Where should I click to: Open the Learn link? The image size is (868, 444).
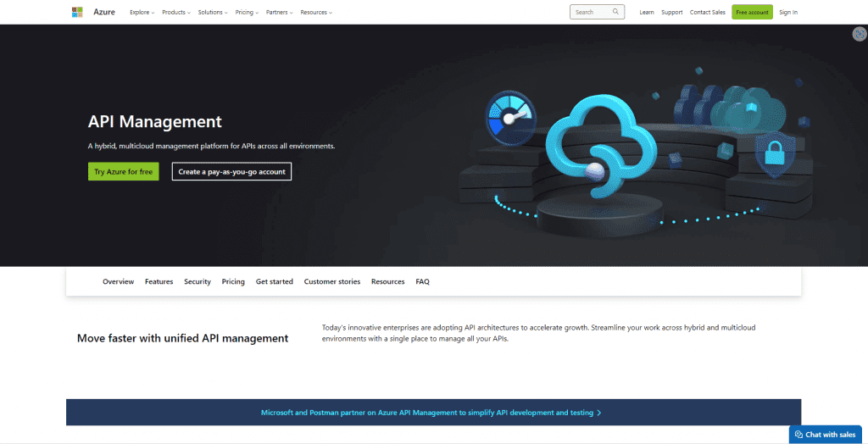(647, 12)
